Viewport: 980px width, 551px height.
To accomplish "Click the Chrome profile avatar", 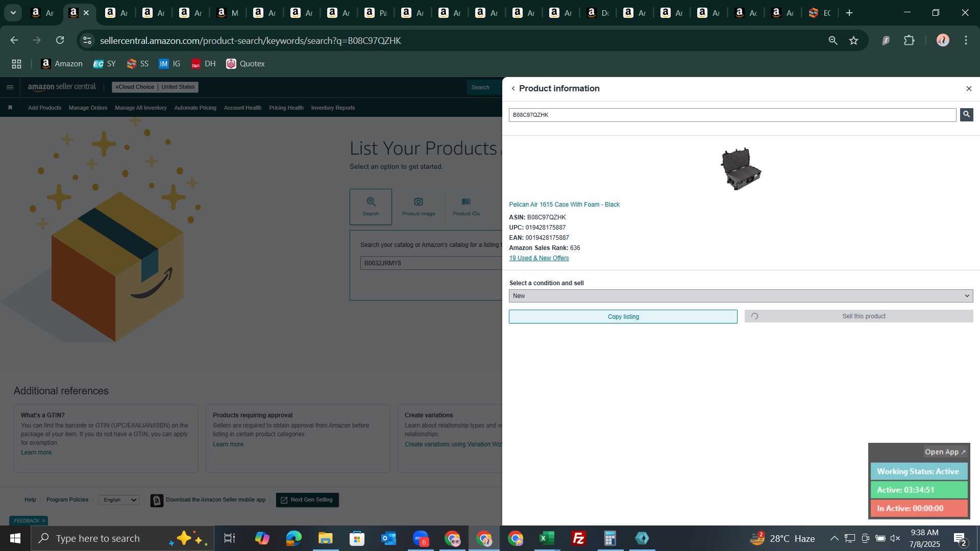I will [943, 40].
